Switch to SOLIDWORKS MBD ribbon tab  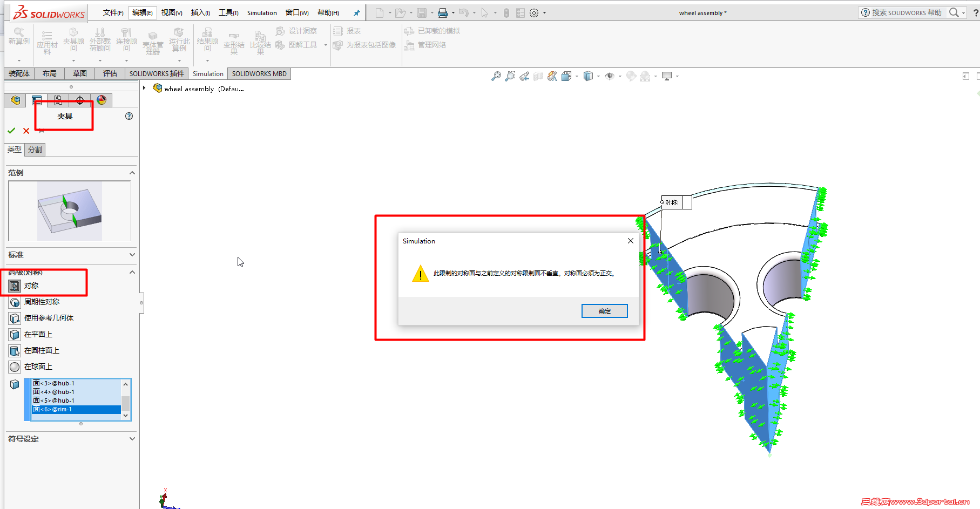[259, 73]
